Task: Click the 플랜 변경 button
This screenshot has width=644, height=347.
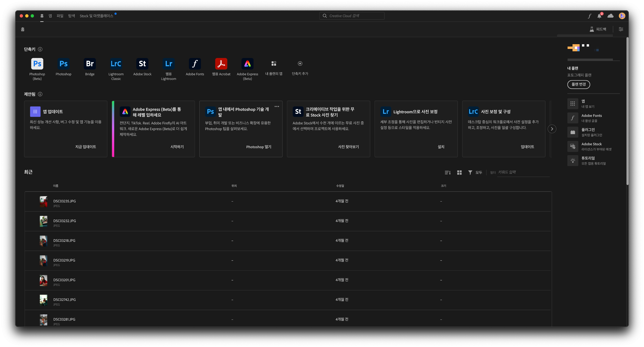Action: [x=579, y=85]
